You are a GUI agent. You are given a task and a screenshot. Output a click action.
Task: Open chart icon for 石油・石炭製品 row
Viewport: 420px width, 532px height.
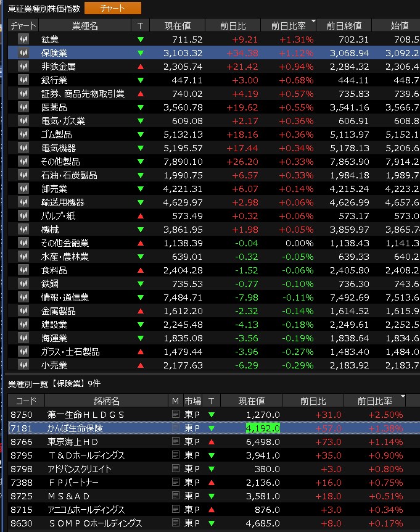point(23,175)
